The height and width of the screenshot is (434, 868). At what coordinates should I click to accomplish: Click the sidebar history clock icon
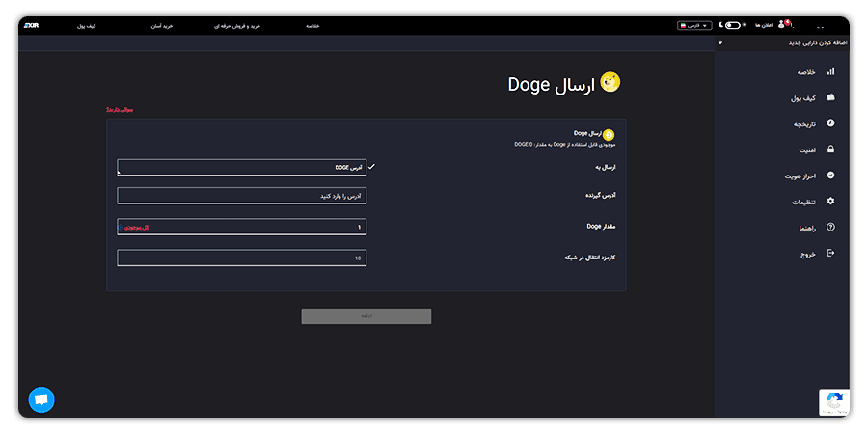(x=830, y=122)
